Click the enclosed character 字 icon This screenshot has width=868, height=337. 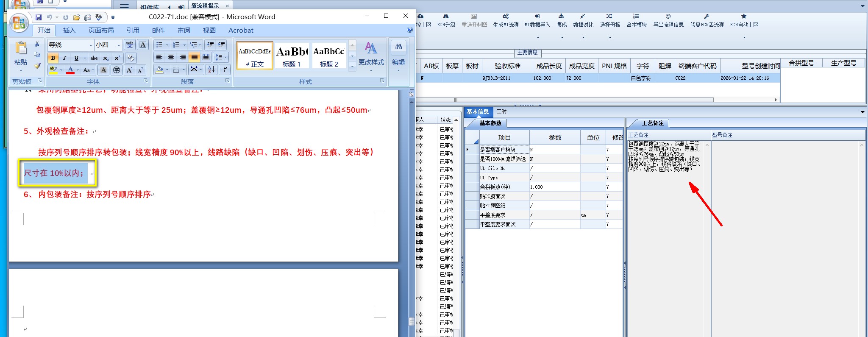click(117, 70)
